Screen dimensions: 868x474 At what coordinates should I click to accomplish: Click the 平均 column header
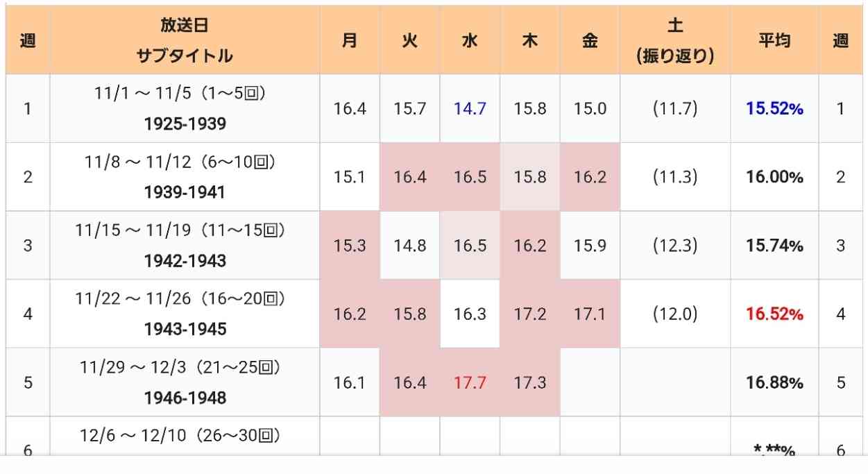(774, 40)
